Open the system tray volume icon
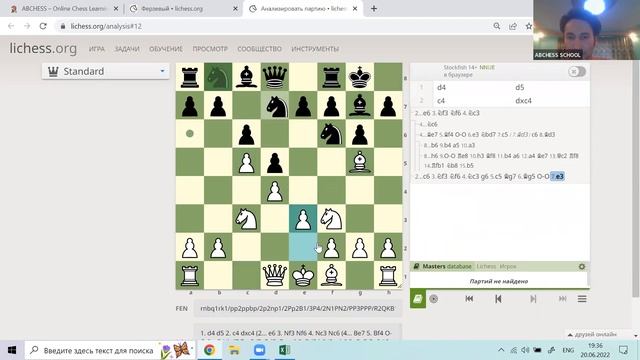 [x=525, y=350]
